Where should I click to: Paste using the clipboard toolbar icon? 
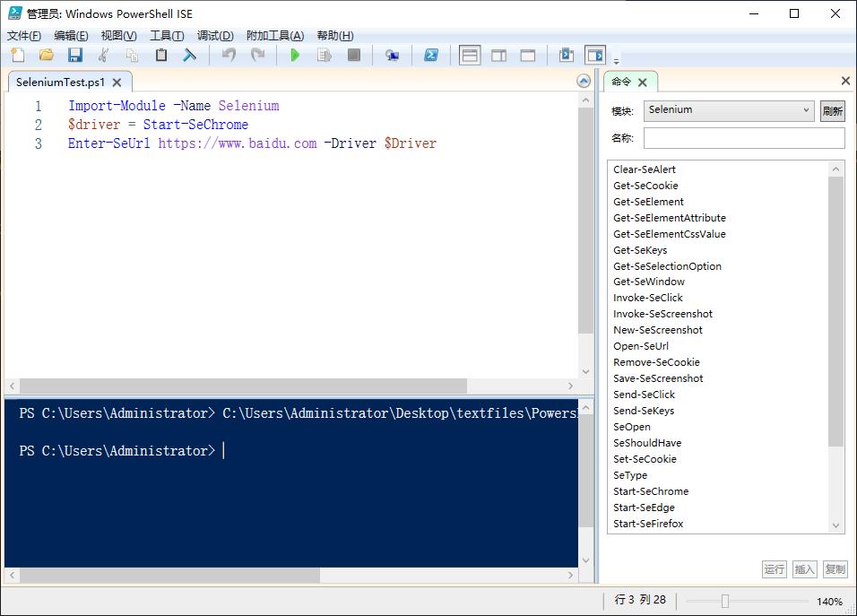click(161, 56)
